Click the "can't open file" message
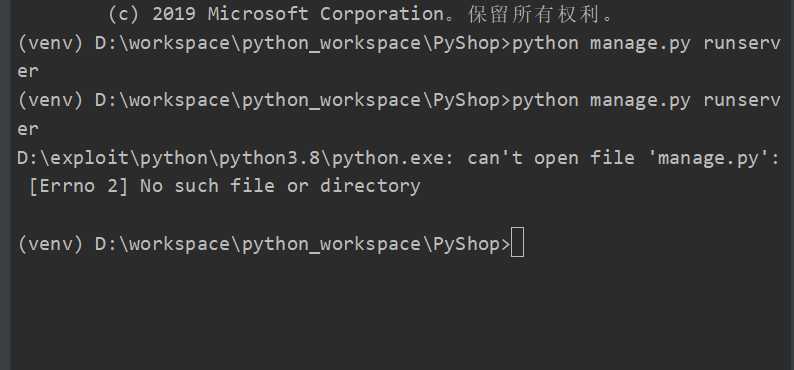 [x=551, y=158]
